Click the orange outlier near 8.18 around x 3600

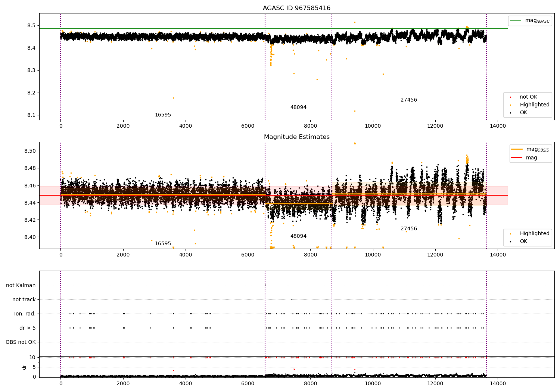(173, 98)
